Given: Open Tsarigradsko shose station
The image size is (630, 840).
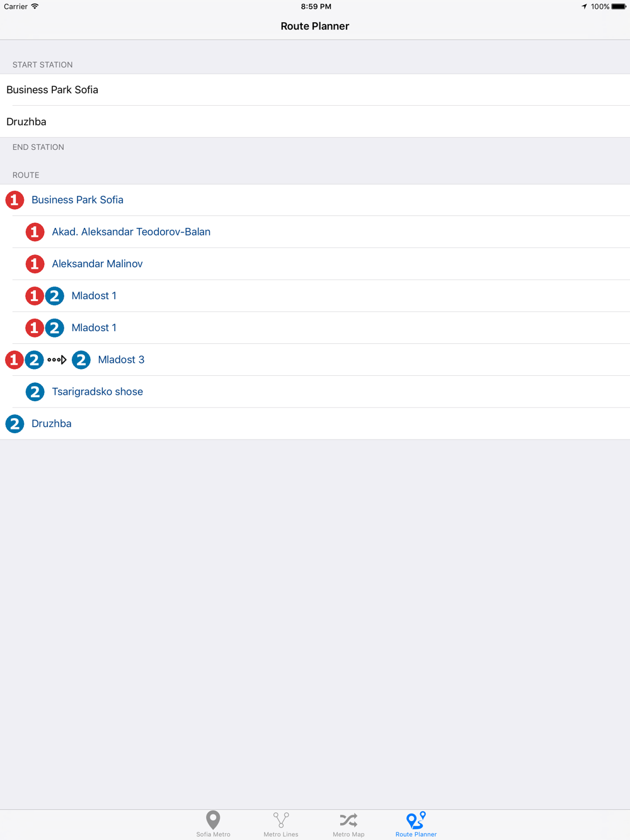Looking at the screenshot, I should click(315, 392).
